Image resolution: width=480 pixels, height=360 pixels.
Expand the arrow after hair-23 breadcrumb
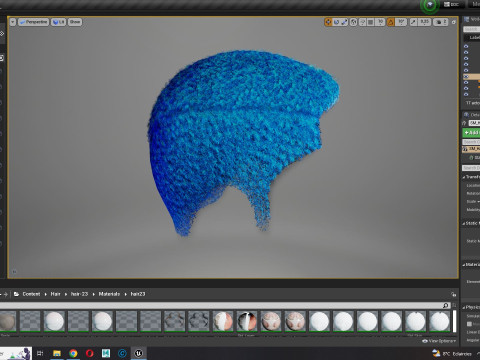93,294
